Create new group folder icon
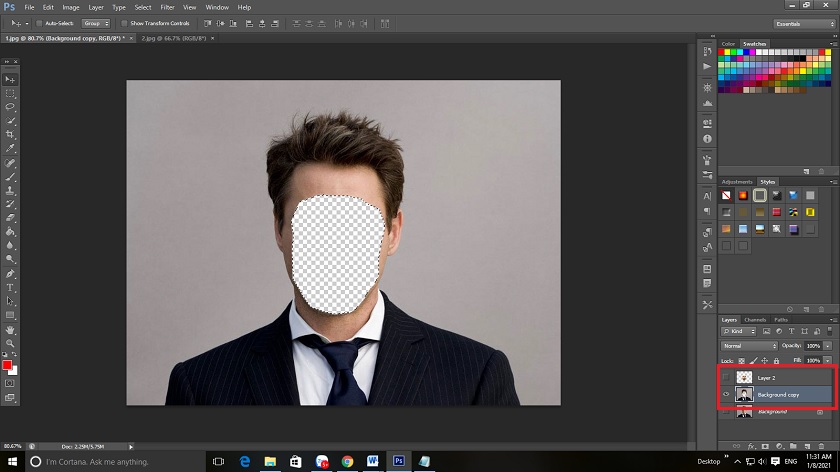The height and width of the screenshot is (472, 840). [x=793, y=446]
